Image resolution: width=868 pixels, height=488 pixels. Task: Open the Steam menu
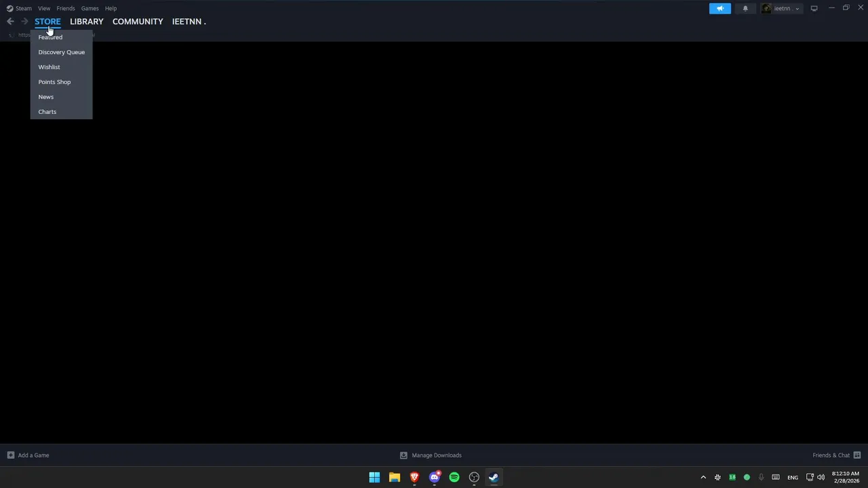coord(19,8)
